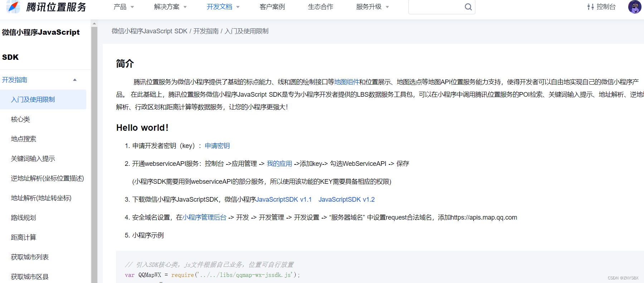
Task: Click the Tencent Location Service logo
Action: 47,7
